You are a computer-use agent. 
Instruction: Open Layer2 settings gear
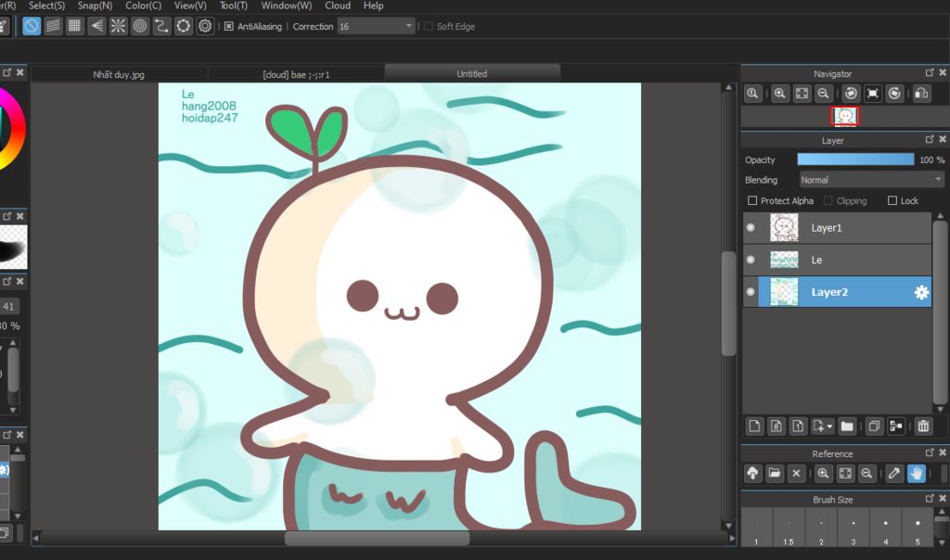[921, 292]
